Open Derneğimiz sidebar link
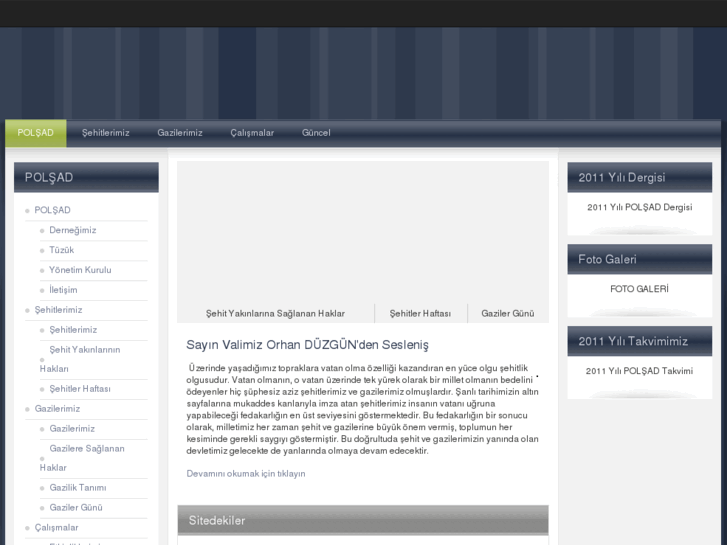Image resolution: width=727 pixels, height=545 pixels. coord(73,230)
